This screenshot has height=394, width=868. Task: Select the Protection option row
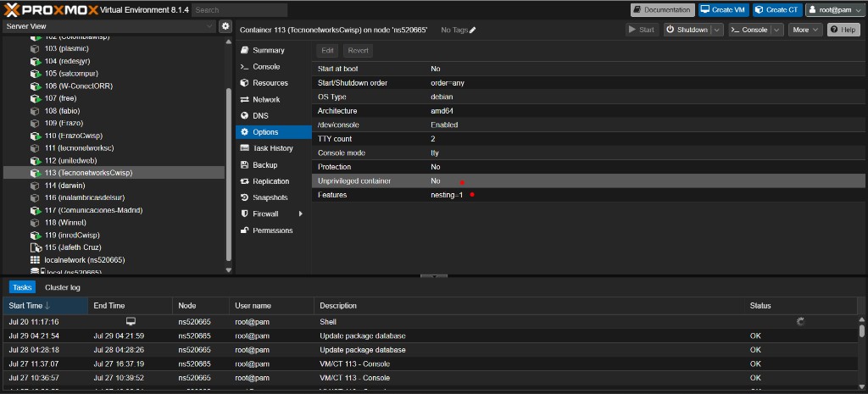pyautogui.click(x=589, y=167)
